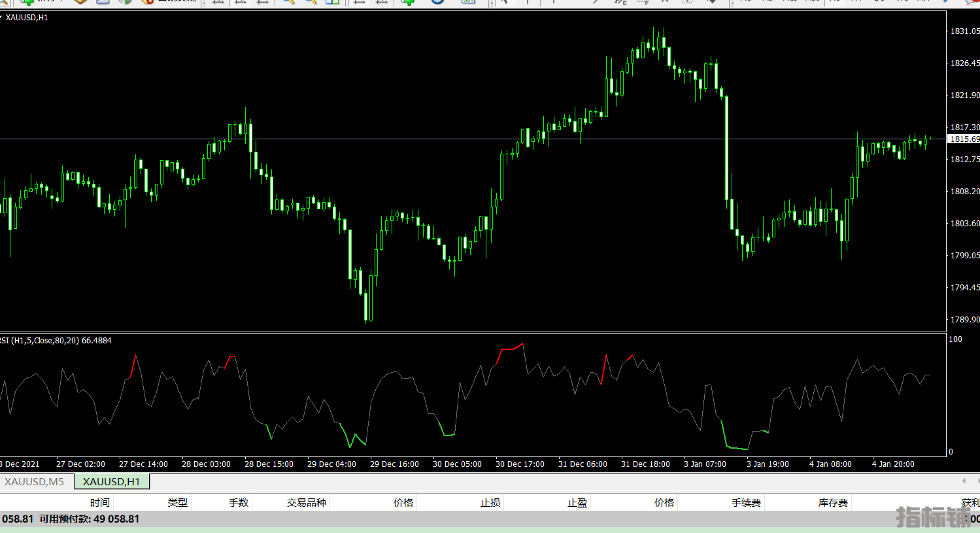Select the Fibonacci retracement drawing tool

pyautogui.click(x=643, y=2)
